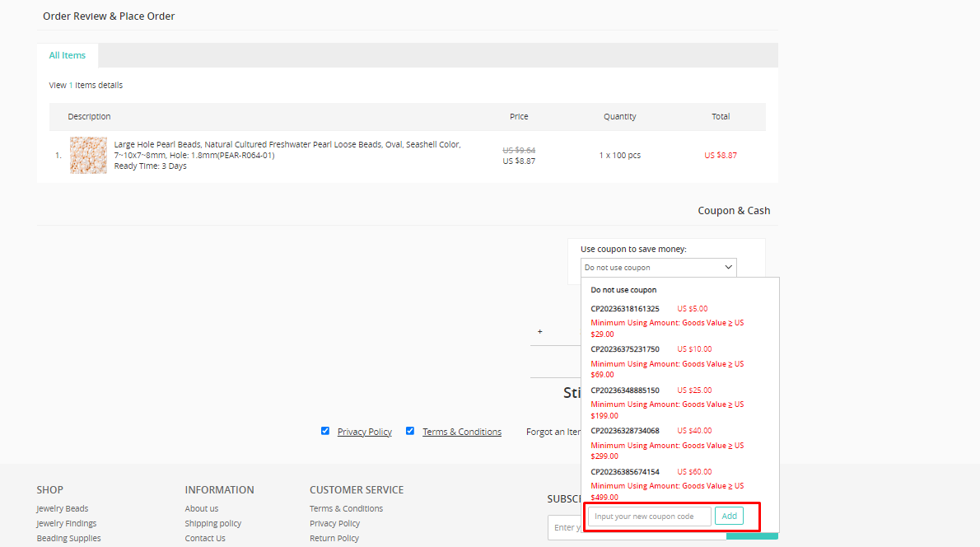This screenshot has height=547, width=980.
Task: Toggle the Terms & Conditions checkbox
Action: 410,431
